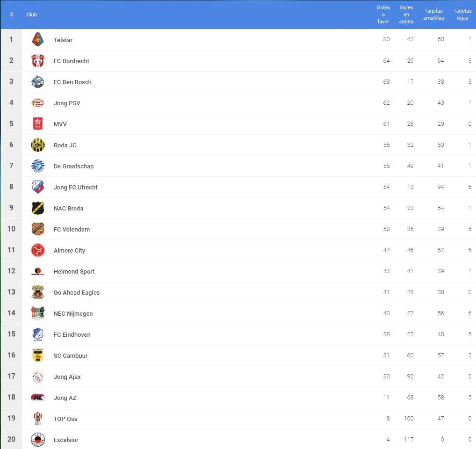Open the FC Den Bosch team link

(72, 82)
